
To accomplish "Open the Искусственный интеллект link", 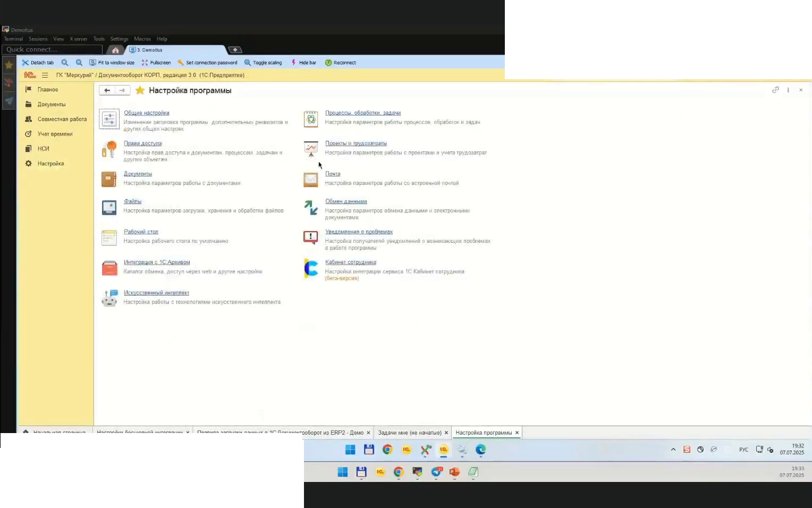I will [x=156, y=292].
